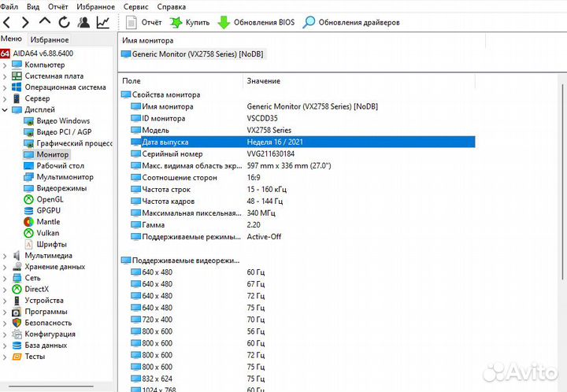Click the Значение column header
Viewport: 567px width, 392px height.
pos(263,81)
